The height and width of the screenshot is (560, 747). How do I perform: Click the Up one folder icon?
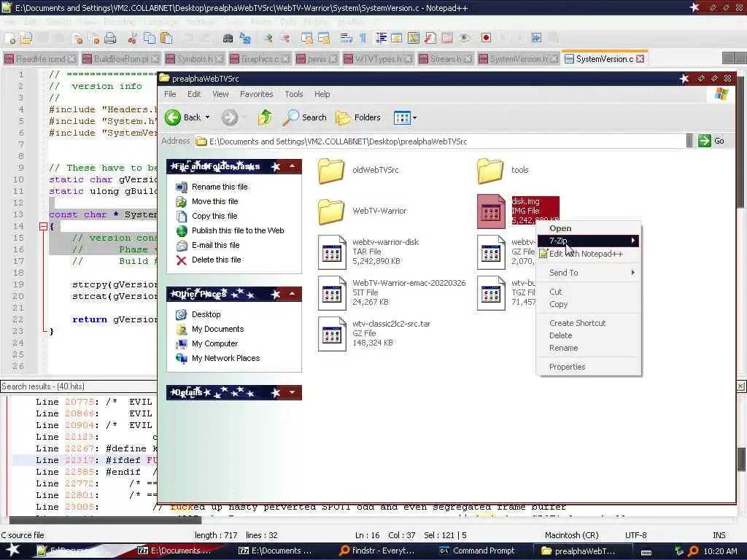(265, 117)
